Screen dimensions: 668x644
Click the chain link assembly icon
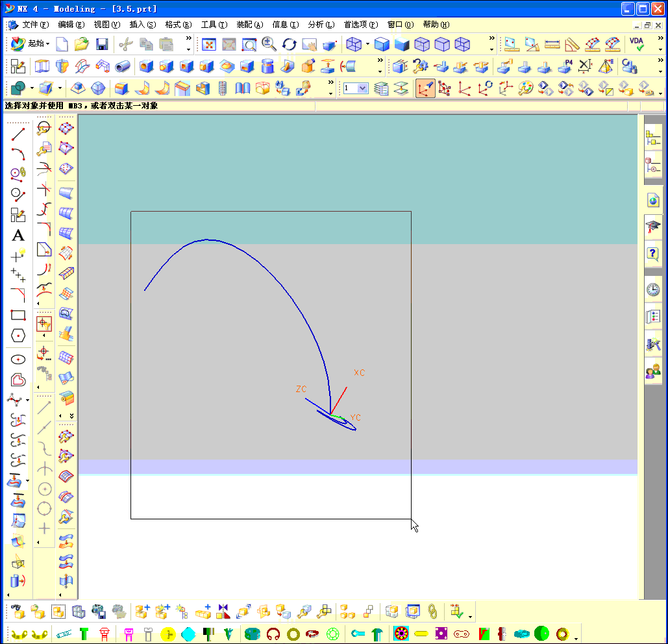432,612
